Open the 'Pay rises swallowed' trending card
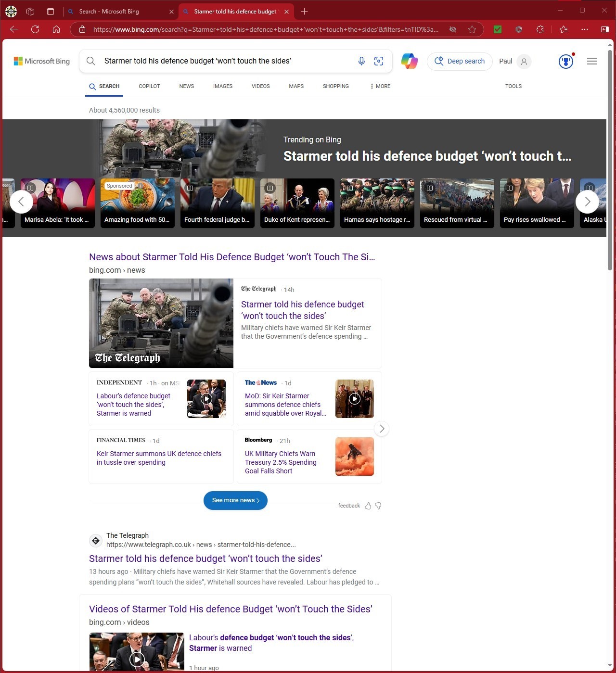Screen dimensions: 616x673 (x=537, y=203)
